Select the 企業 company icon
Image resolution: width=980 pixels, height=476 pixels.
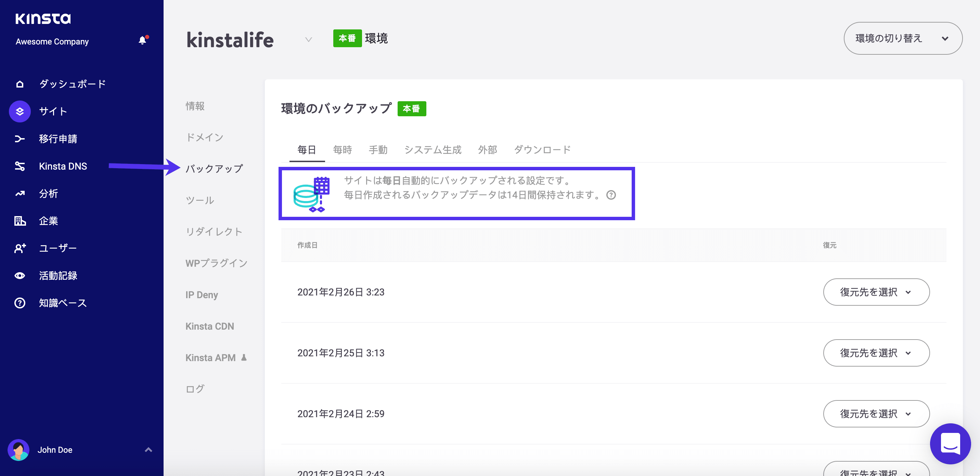point(20,221)
